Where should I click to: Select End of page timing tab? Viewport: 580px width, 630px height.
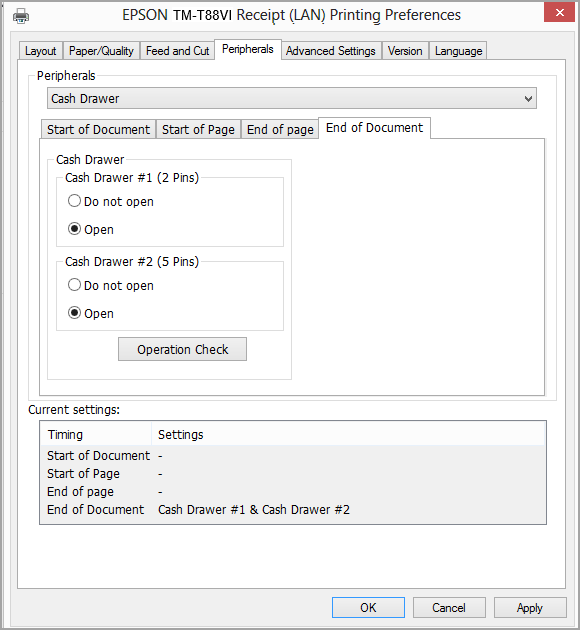click(x=280, y=129)
